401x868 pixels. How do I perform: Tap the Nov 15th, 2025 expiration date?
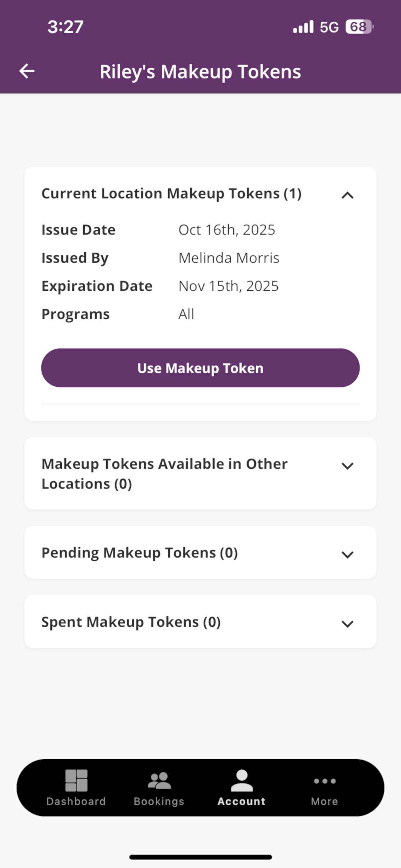(228, 286)
